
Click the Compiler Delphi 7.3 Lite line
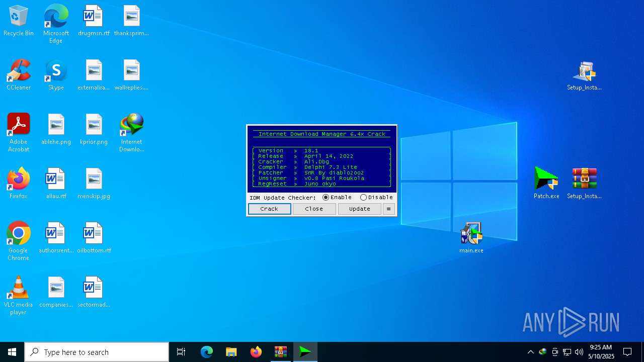click(x=321, y=167)
